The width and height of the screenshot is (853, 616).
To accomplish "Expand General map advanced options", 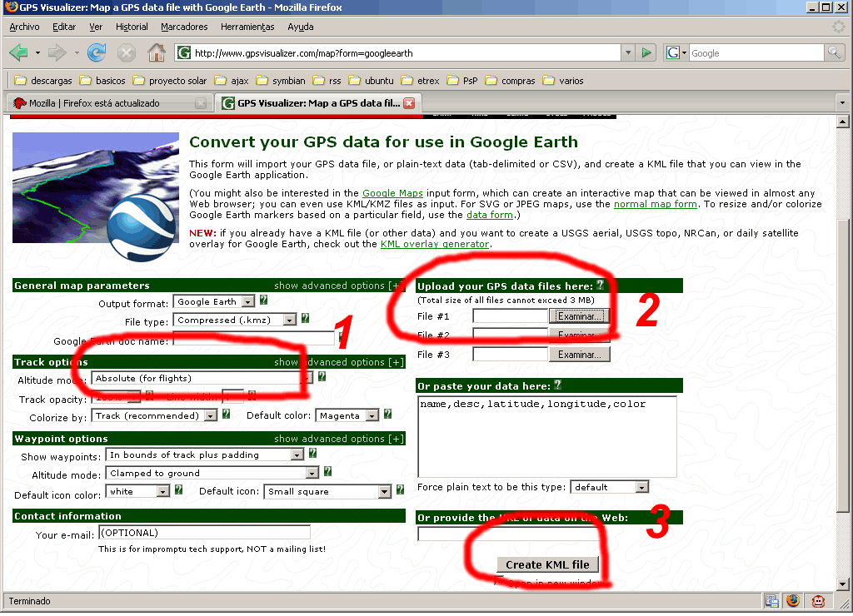I will (x=339, y=286).
